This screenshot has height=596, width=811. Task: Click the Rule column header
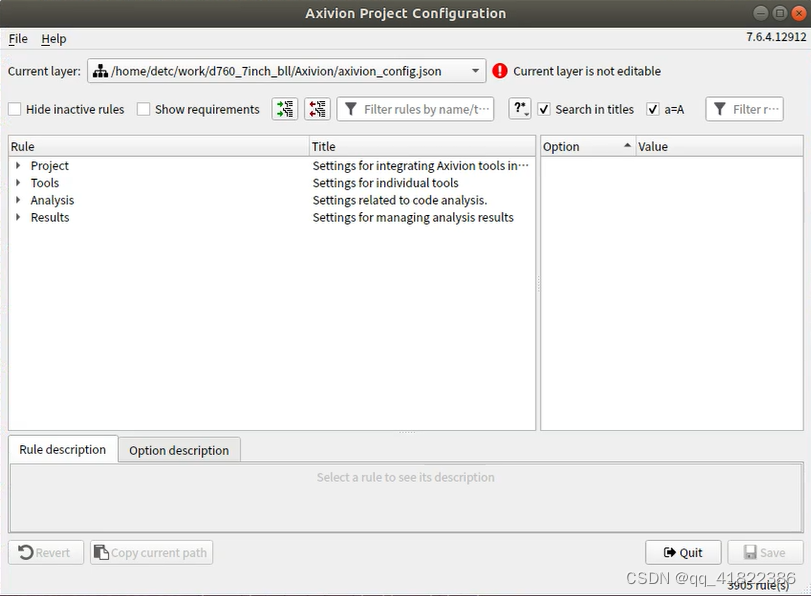[x=159, y=146]
